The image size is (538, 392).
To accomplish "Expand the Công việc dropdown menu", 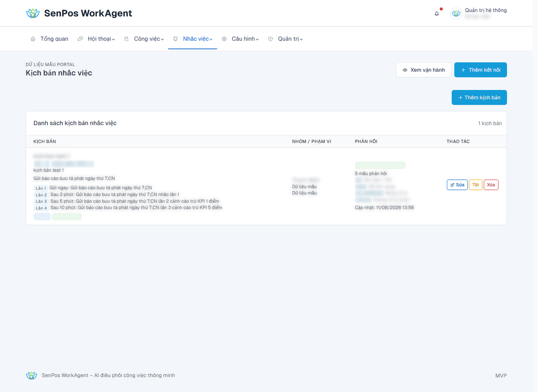I will click(x=162, y=39).
